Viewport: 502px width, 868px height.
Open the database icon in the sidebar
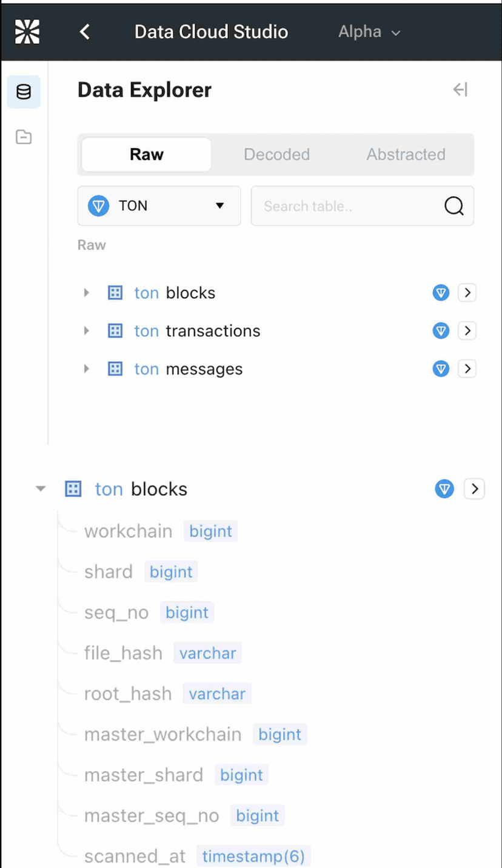[24, 92]
